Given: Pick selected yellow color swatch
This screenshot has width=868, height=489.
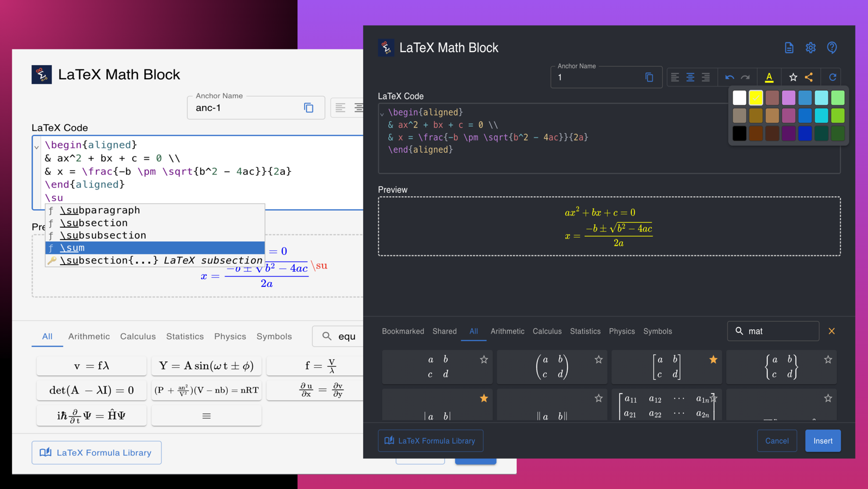Looking at the screenshot, I should click(755, 98).
